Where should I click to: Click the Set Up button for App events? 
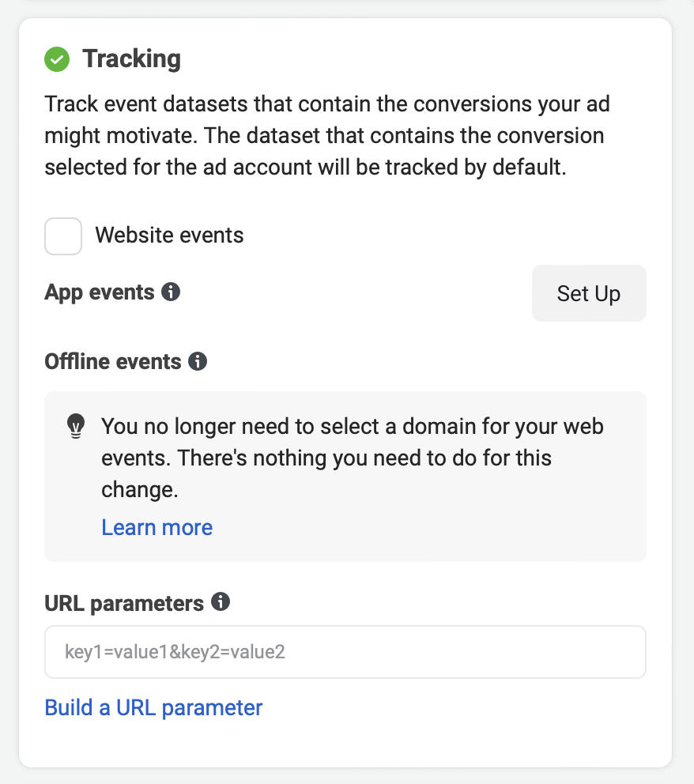[589, 293]
